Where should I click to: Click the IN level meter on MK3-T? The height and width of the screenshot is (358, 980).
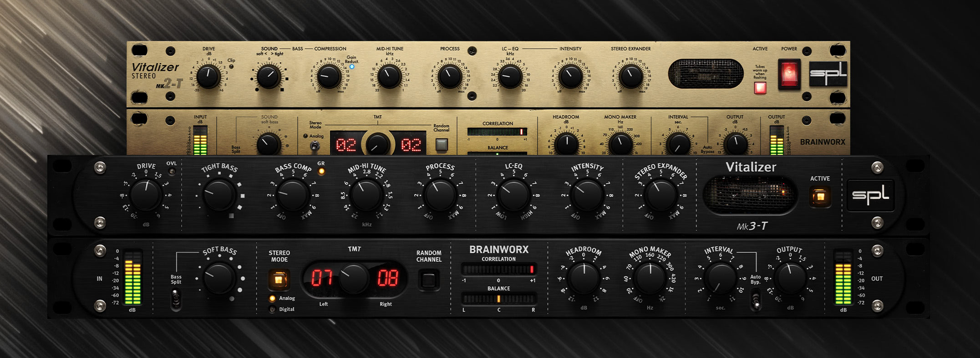pyautogui.click(x=132, y=277)
